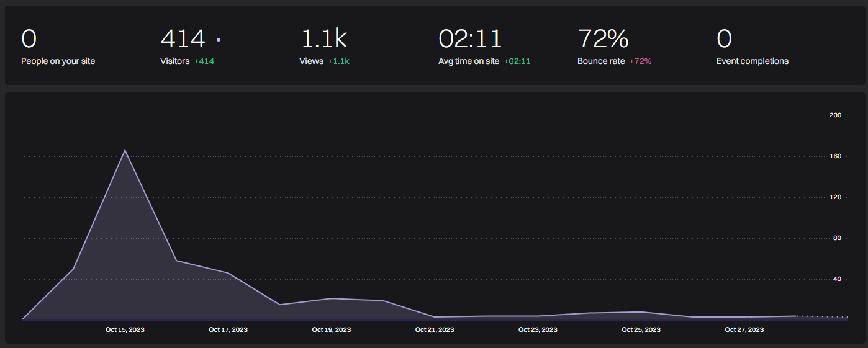The width and height of the screenshot is (868, 348).
Task: Click the 200 y-axis value
Action: pos(835,115)
